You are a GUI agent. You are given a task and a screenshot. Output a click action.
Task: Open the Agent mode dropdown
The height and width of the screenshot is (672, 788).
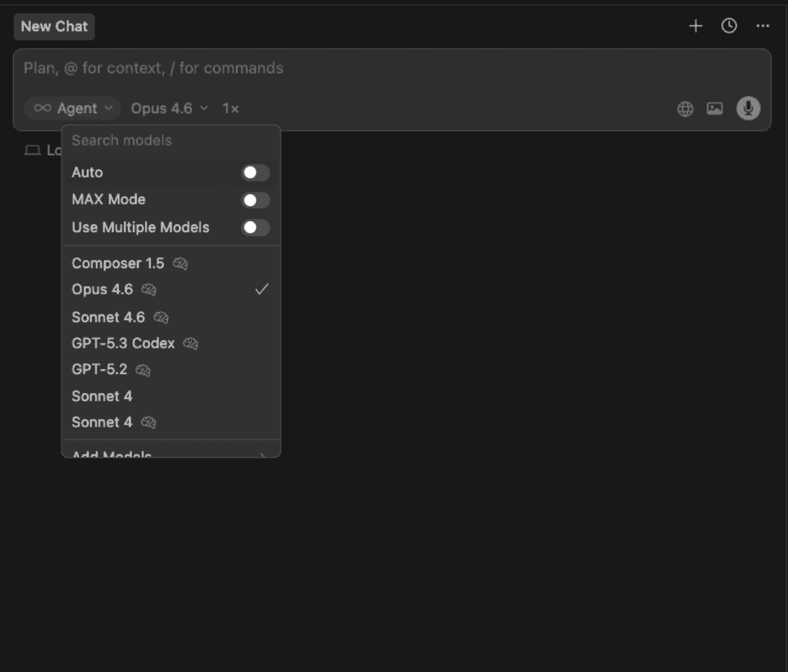tap(72, 108)
